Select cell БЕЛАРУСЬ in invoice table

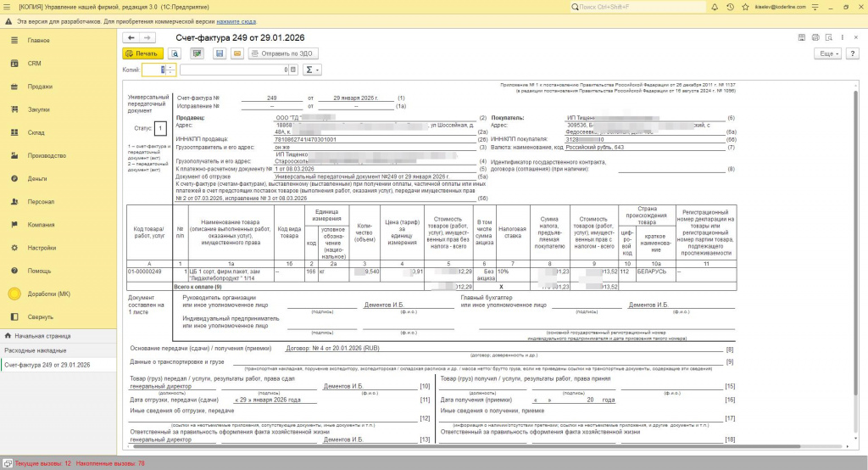pyautogui.click(x=655, y=276)
